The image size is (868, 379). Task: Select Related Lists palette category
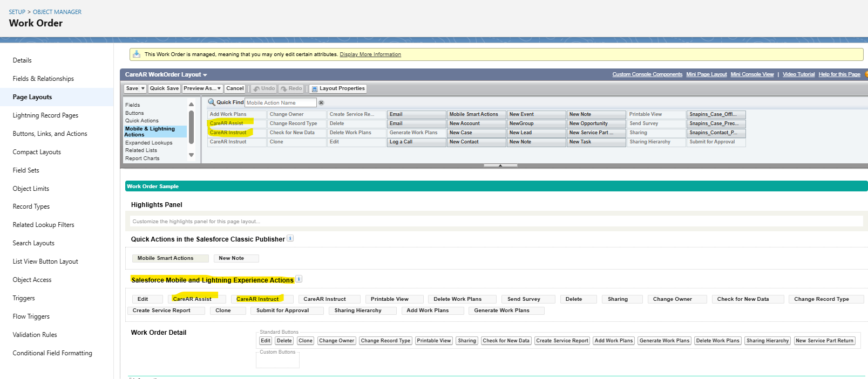pos(141,150)
